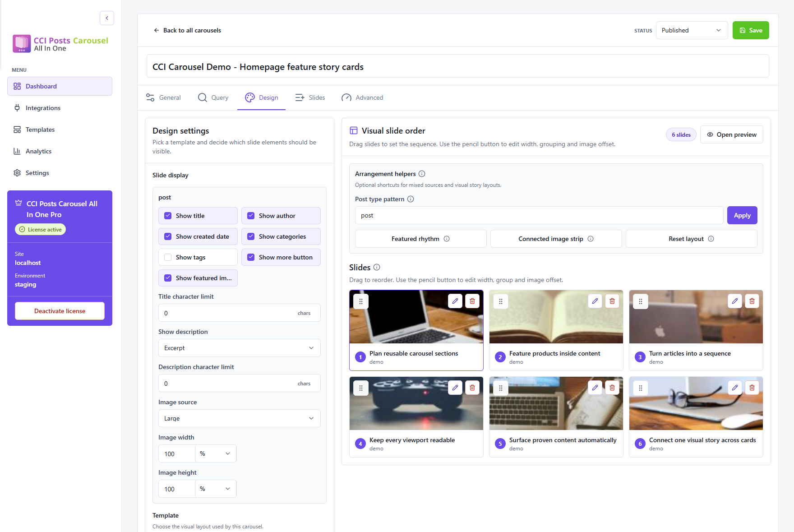
Task: Click the Open preview button
Action: click(x=731, y=134)
